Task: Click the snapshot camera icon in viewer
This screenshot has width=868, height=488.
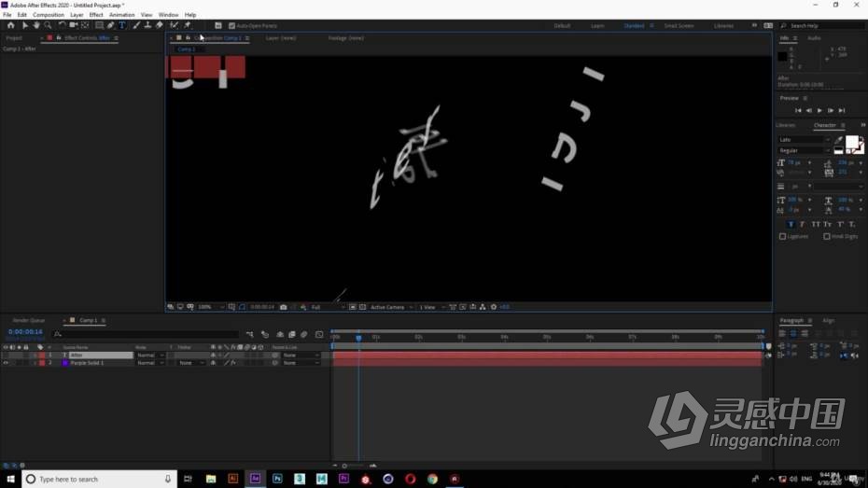Action: (x=284, y=307)
